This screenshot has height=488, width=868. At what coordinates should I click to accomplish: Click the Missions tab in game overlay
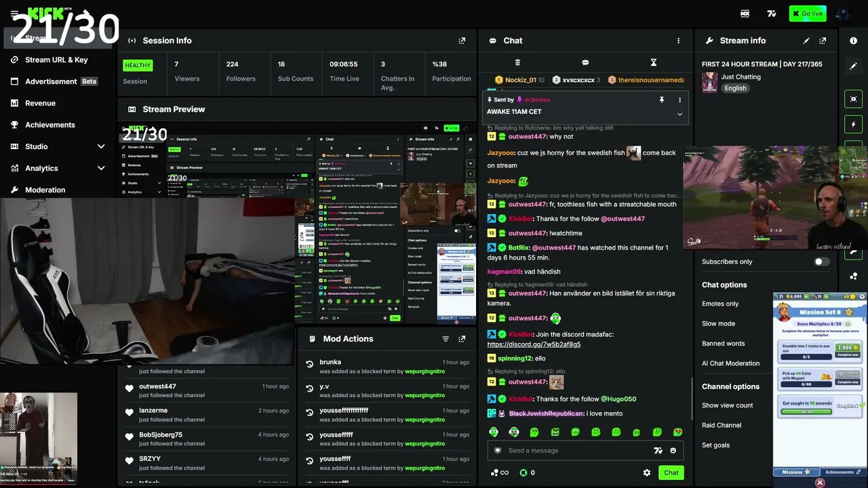[x=796, y=472]
